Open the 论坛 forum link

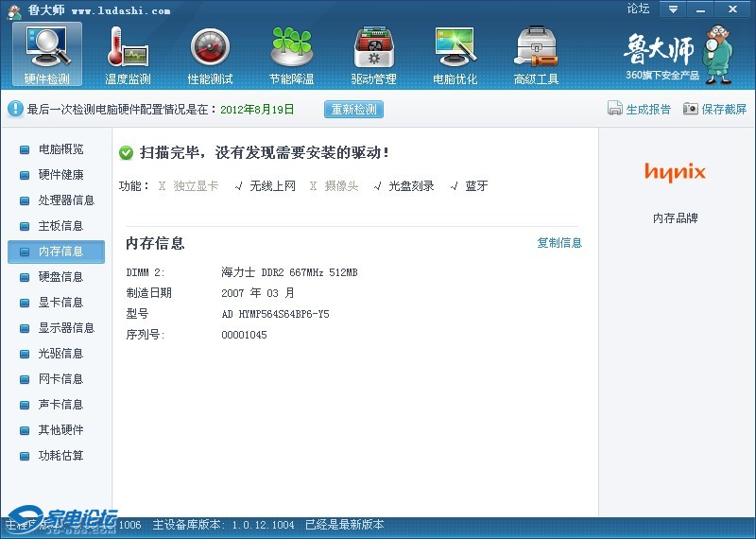click(x=638, y=9)
